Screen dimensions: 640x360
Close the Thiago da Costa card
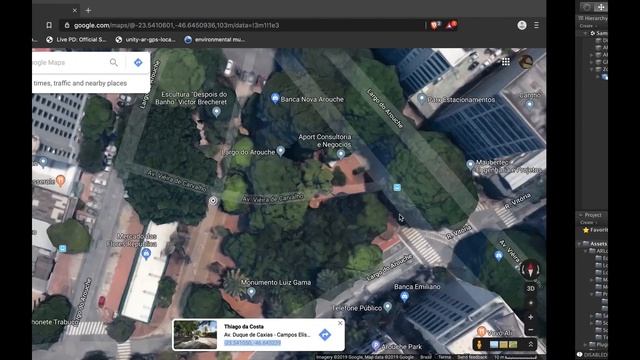pos(340,323)
